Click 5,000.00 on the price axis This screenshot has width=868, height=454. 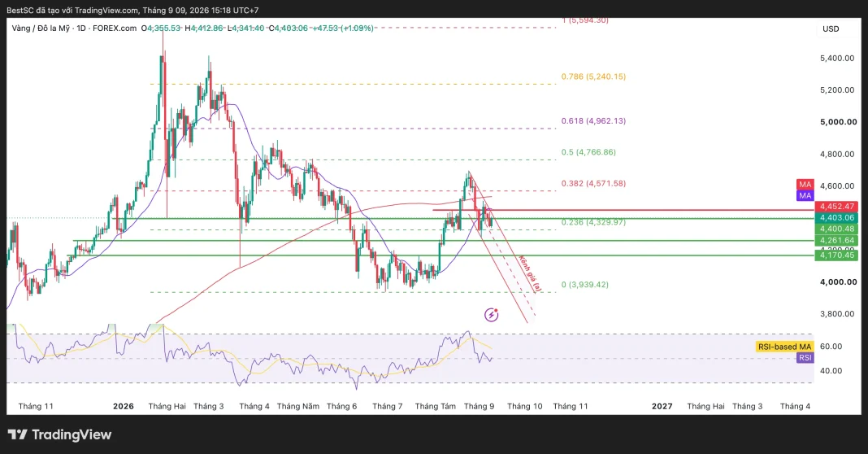(838, 122)
